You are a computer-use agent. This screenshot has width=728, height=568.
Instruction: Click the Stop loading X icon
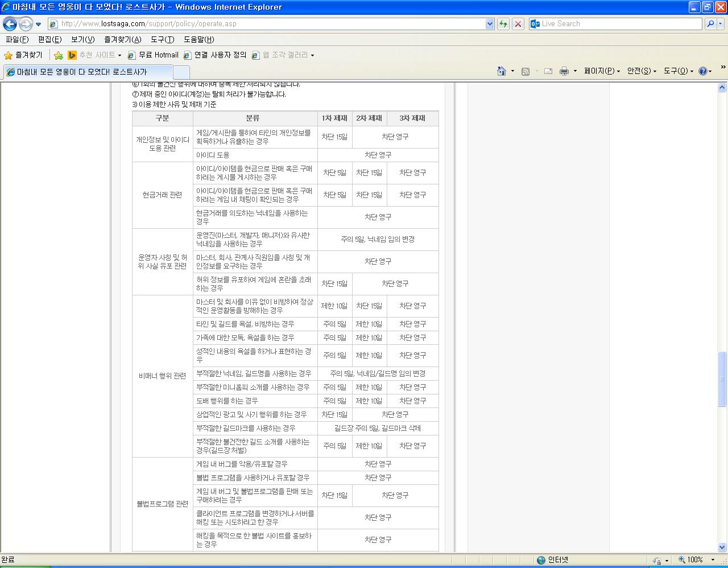[x=518, y=24]
